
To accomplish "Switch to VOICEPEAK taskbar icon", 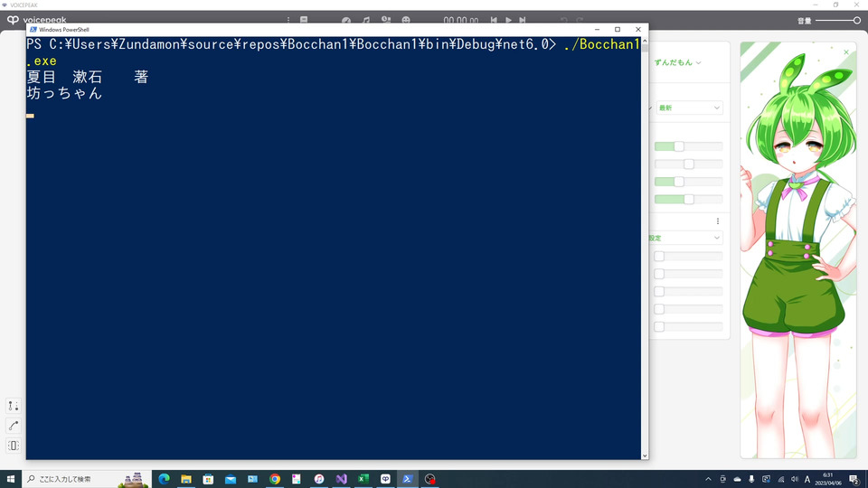I will 385,479.
